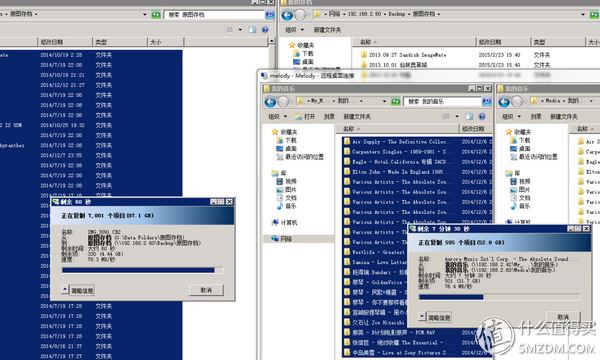Open the 组织 dropdown in the My_M window

[x=277, y=116]
